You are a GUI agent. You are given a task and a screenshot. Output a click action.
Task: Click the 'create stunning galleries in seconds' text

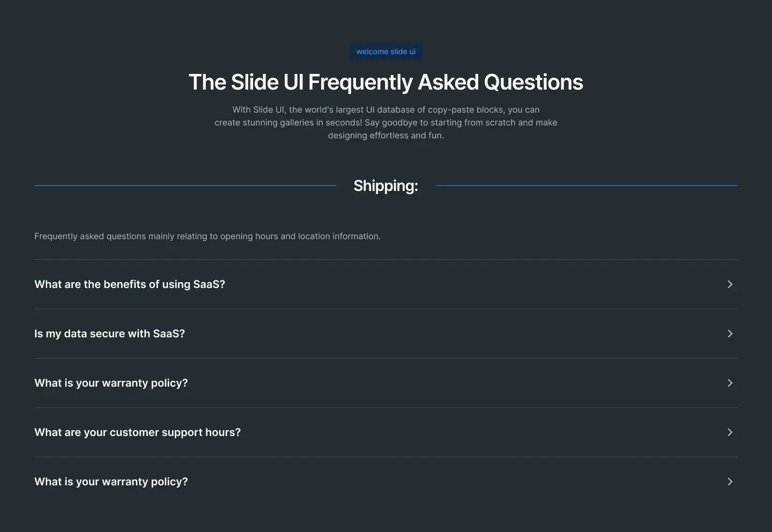coord(288,122)
